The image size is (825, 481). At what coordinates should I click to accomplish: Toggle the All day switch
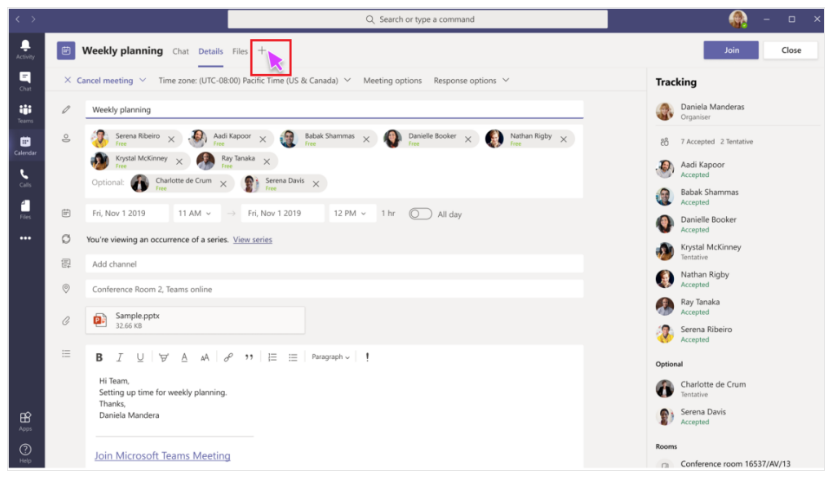coord(420,214)
